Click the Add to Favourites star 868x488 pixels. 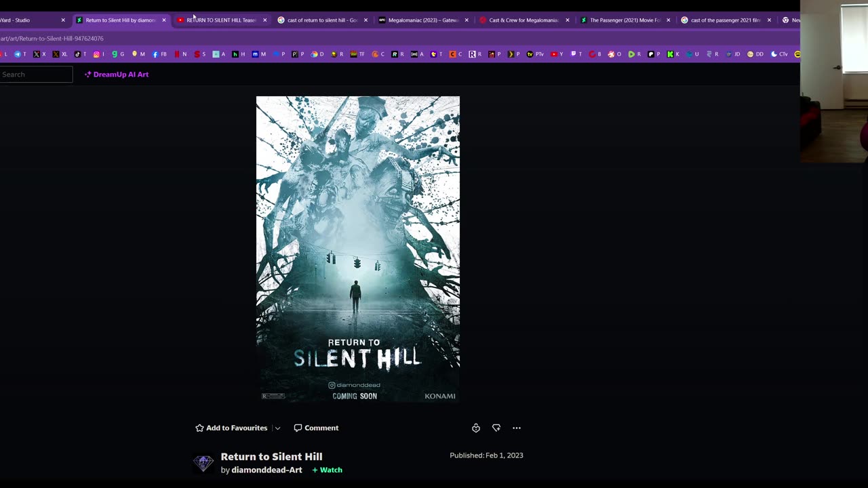(x=199, y=428)
